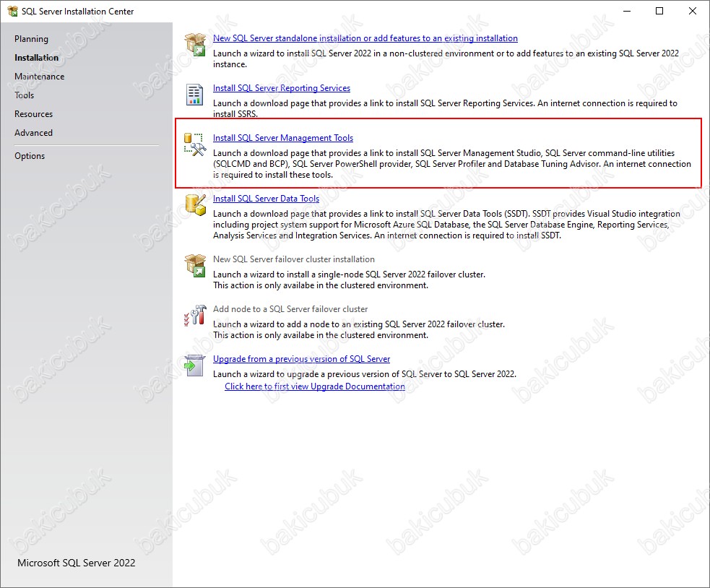Viewport: 710px width, 588px height.
Task: Select the Installation section
Action: (36, 58)
